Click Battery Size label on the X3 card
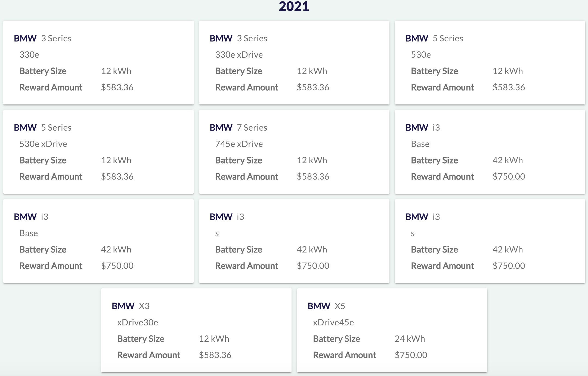Image resolution: width=588 pixels, height=376 pixels. click(x=141, y=339)
